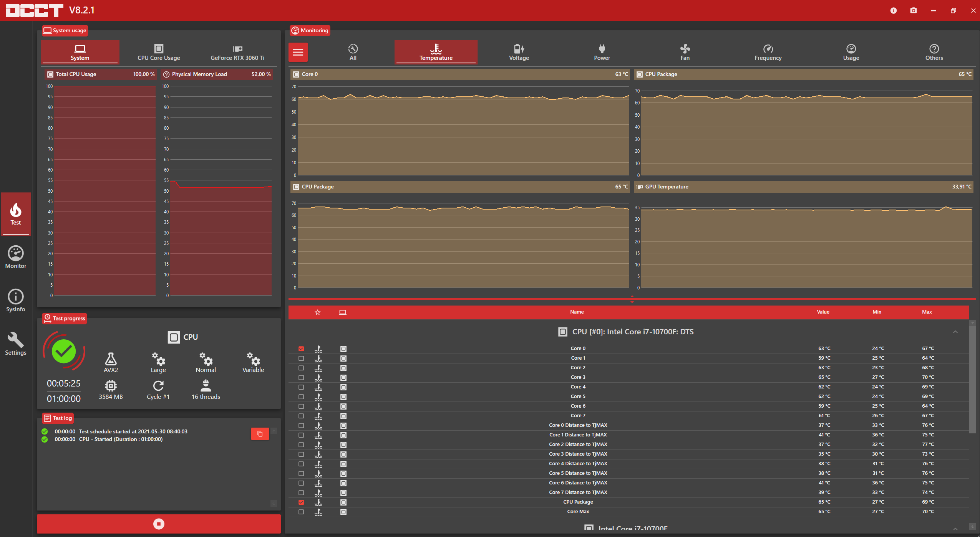The width and height of the screenshot is (980, 537).
Task: Select the All monitoring tab
Action: (353, 52)
